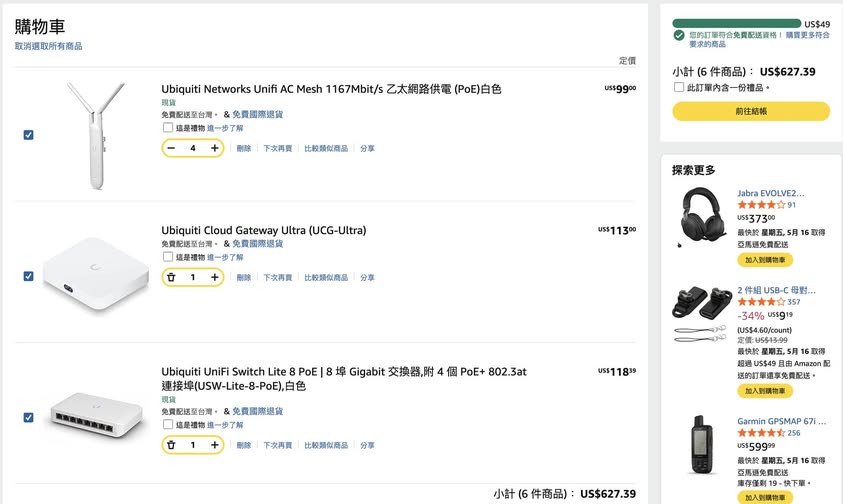843x504 pixels.
Task: Click the green free shipping progress bar
Action: click(x=736, y=23)
